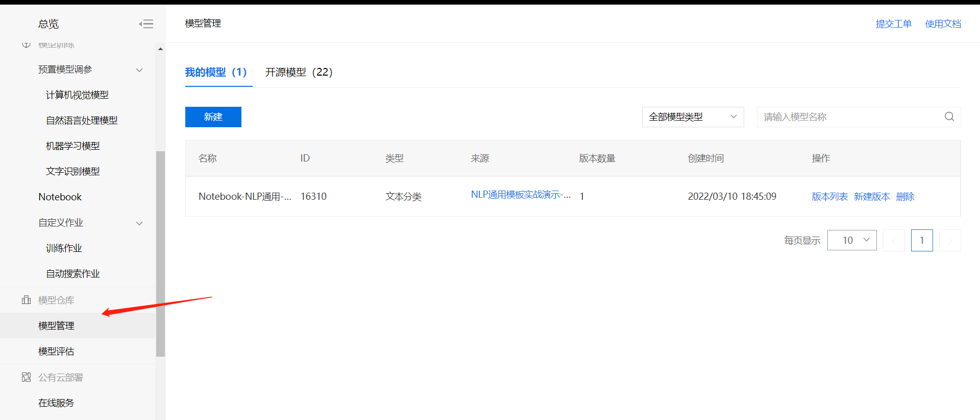Click the 模型仓库 section label
This screenshot has height=420, width=980.
pyautogui.click(x=56, y=300)
